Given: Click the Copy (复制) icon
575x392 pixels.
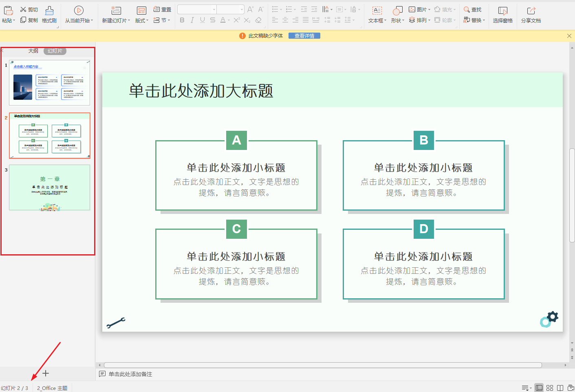Looking at the screenshot, I should pos(23,20).
